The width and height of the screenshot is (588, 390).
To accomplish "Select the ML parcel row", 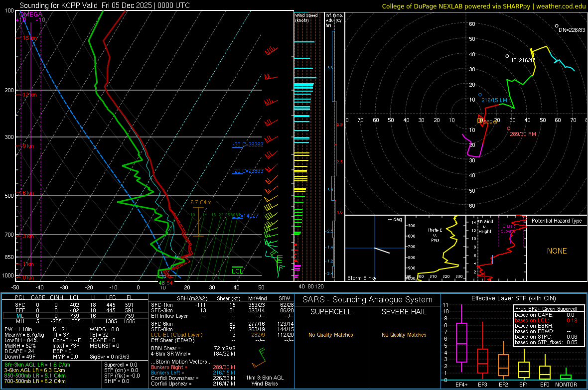I will pos(74,316).
